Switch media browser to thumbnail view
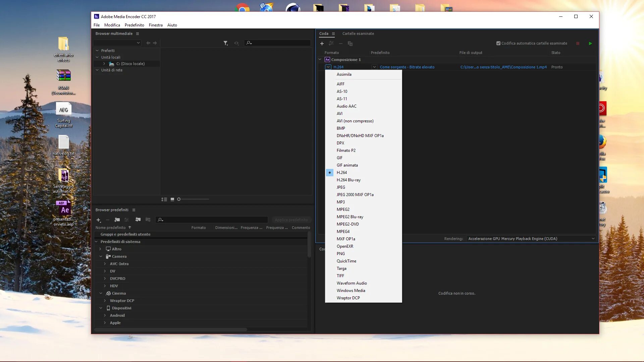The image size is (644, 362). [x=172, y=199]
